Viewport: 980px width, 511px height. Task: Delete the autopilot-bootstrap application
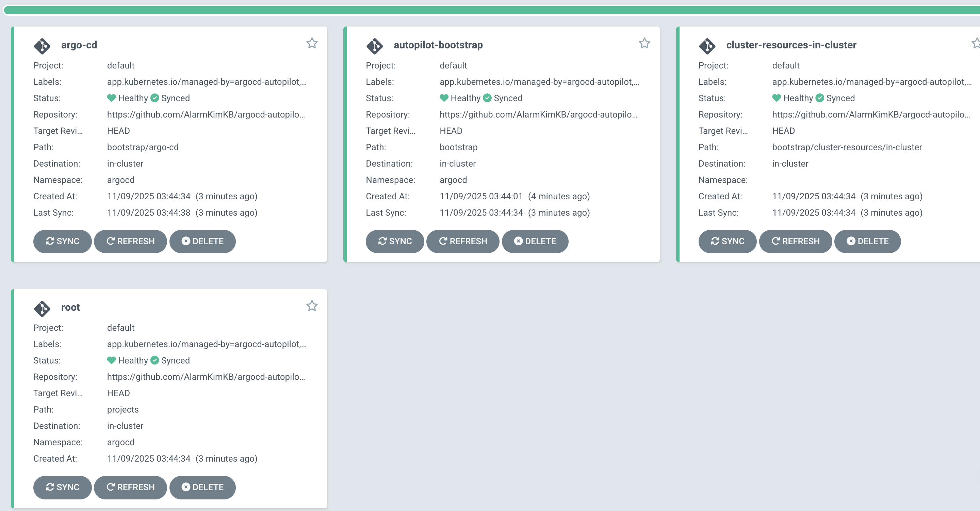535,241
